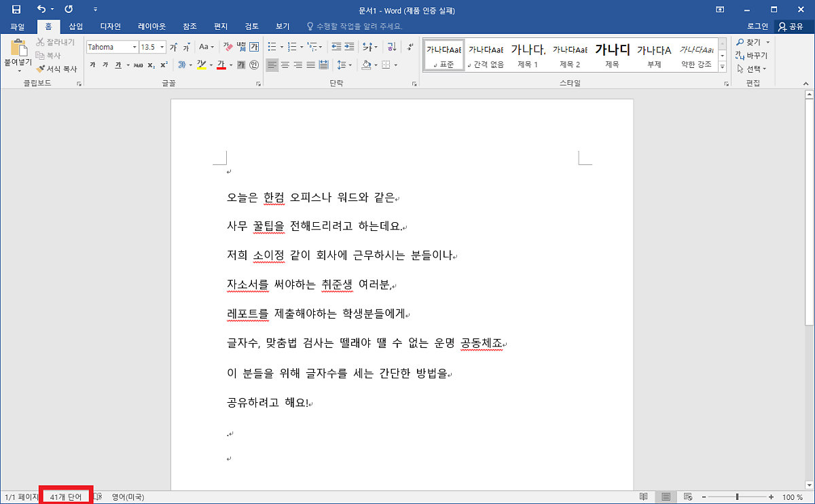Click the 바꾸기 (Replace) button
The image size is (815, 504).
(x=752, y=56)
